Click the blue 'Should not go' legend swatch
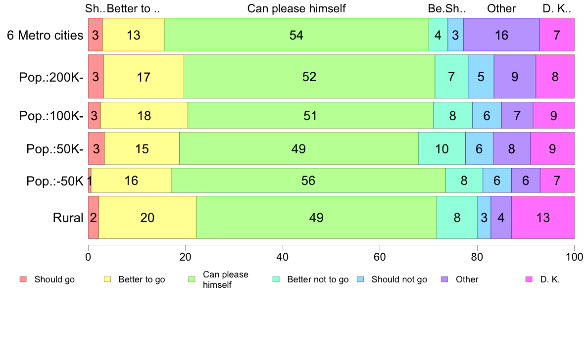The image size is (588, 364). [360, 279]
